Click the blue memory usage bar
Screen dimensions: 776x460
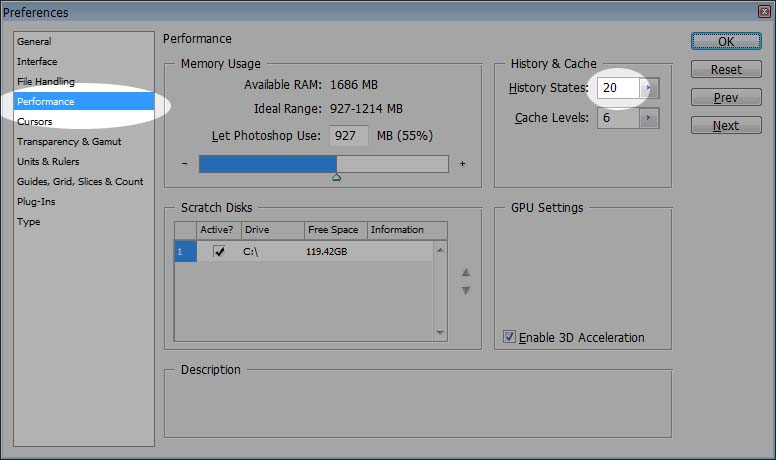point(268,164)
